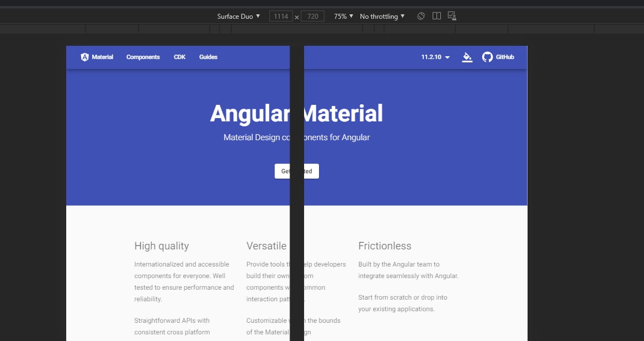Image resolution: width=644 pixels, height=341 pixels.
Task: Open the CDK nav item
Action: [x=179, y=57]
